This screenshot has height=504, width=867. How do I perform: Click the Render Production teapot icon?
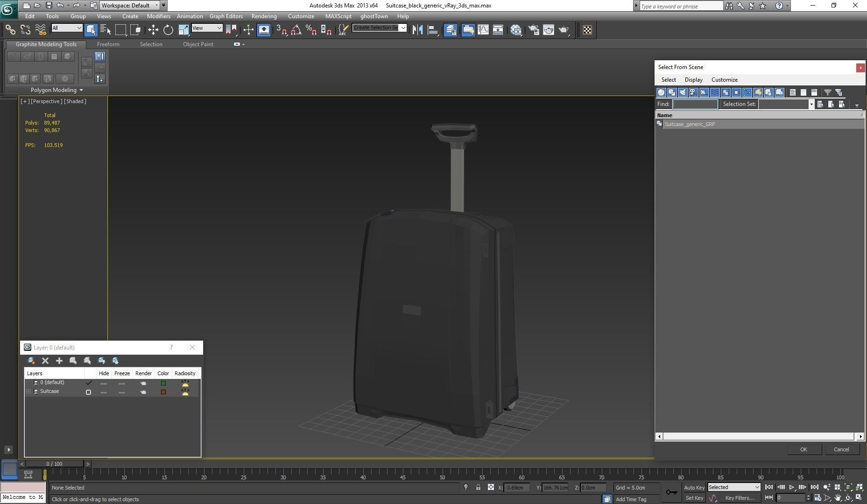click(564, 30)
